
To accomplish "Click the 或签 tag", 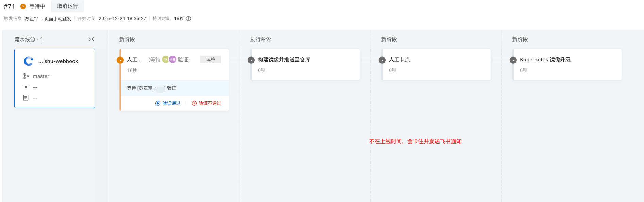I will tap(211, 59).
